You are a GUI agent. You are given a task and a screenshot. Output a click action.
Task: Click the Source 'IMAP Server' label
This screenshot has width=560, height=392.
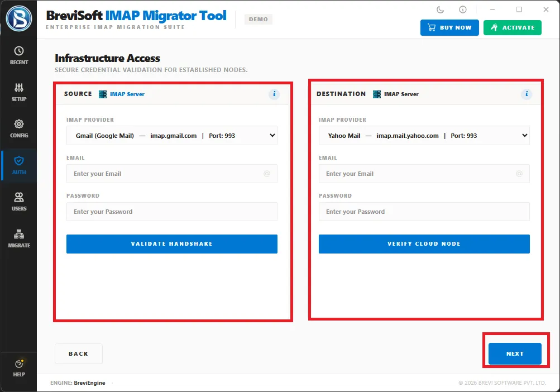[x=127, y=94]
